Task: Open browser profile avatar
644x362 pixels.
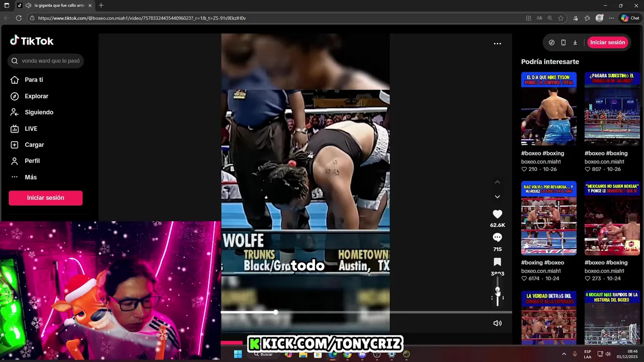Action: [x=599, y=18]
